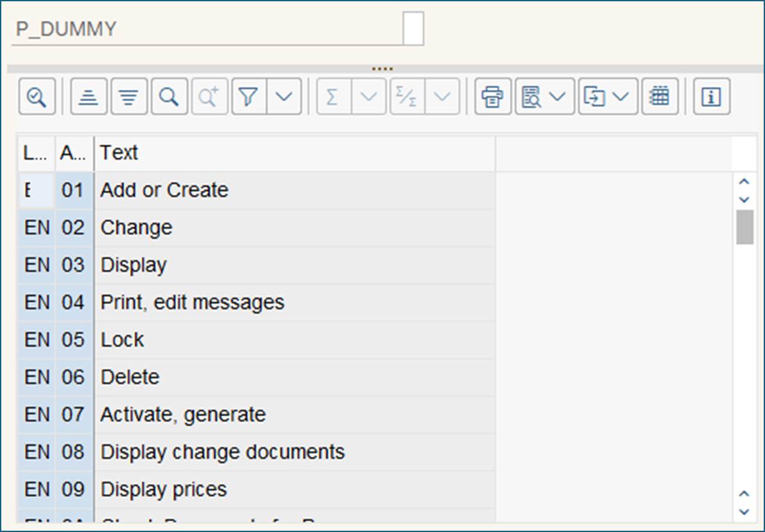Print the activity list

pyautogui.click(x=493, y=97)
